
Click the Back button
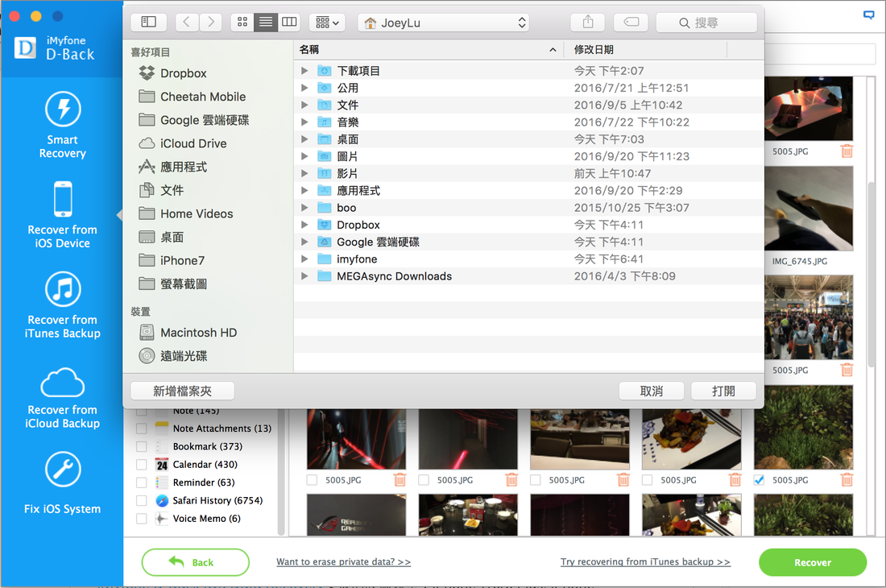coord(195,562)
